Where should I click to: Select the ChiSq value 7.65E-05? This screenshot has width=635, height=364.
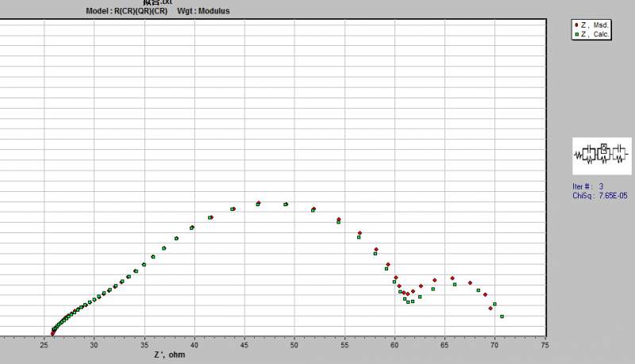tap(613, 196)
